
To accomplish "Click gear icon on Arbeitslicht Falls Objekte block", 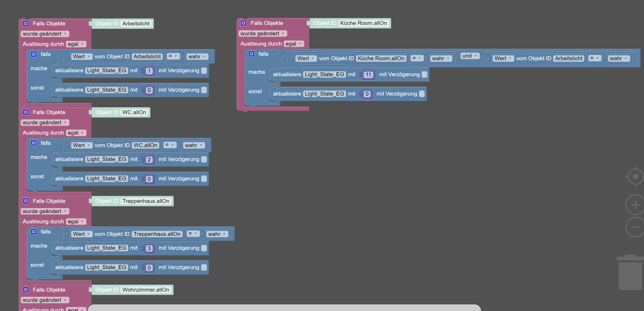I will click(26, 24).
